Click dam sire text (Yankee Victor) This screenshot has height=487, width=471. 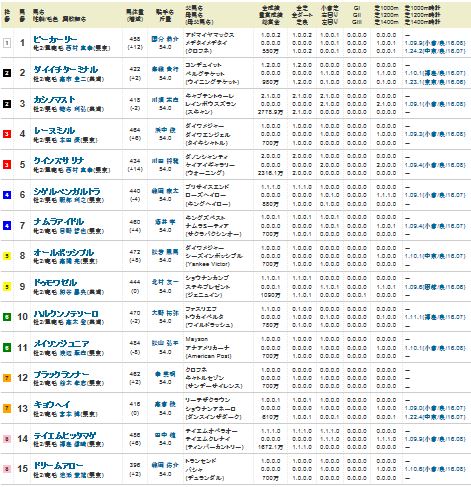point(208,264)
